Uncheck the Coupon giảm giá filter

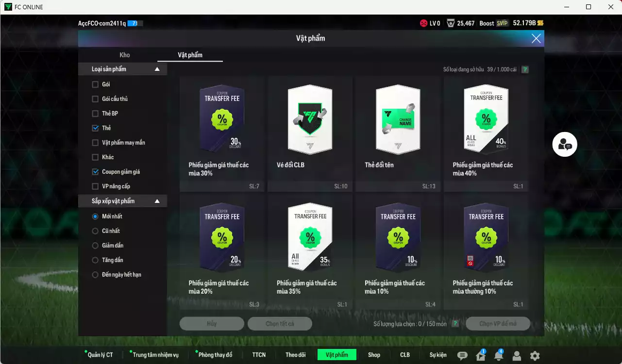[95, 172]
